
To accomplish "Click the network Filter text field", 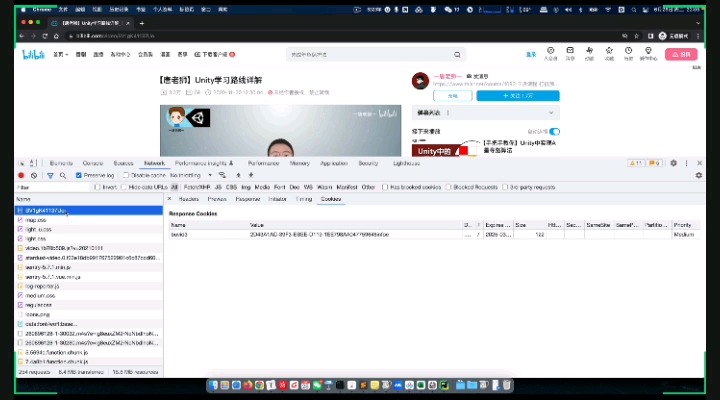I will (52, 187).
